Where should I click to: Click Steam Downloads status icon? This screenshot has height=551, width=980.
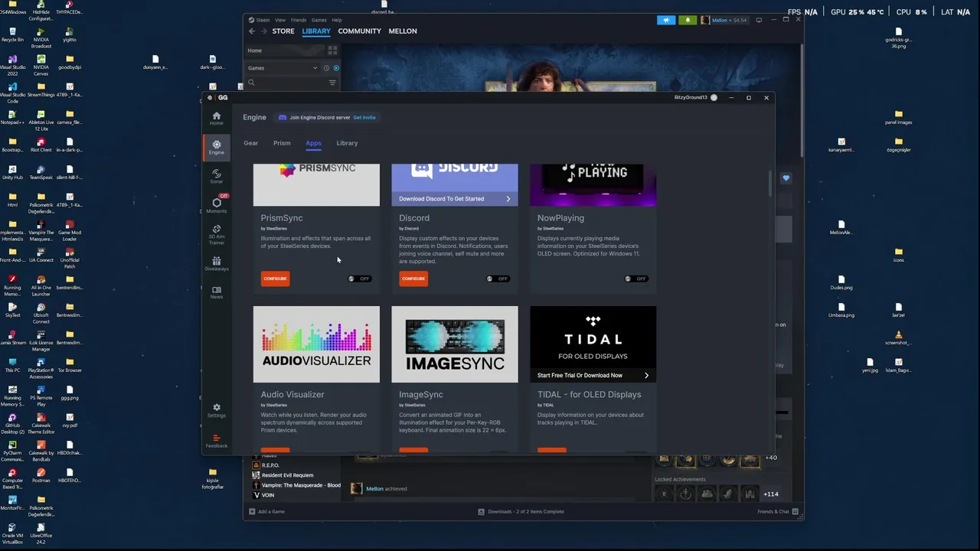pyautogui.click(x=481, y=511)
